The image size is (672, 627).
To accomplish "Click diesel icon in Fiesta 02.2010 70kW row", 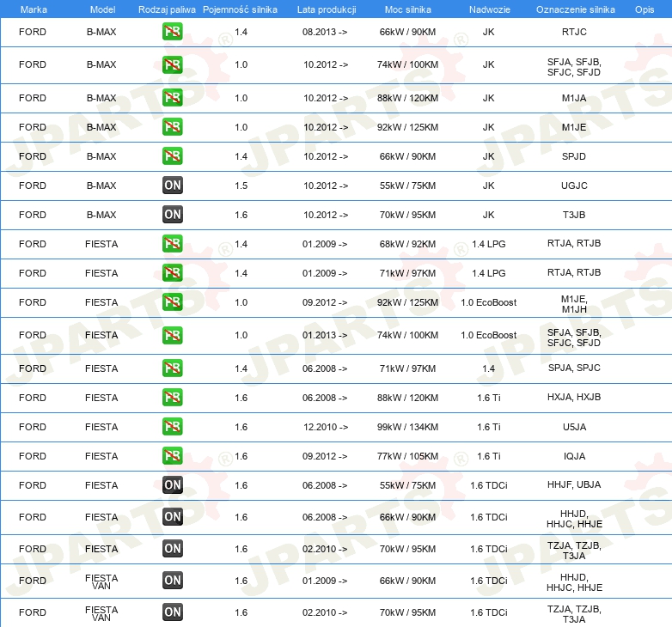I will click(173, 549).
